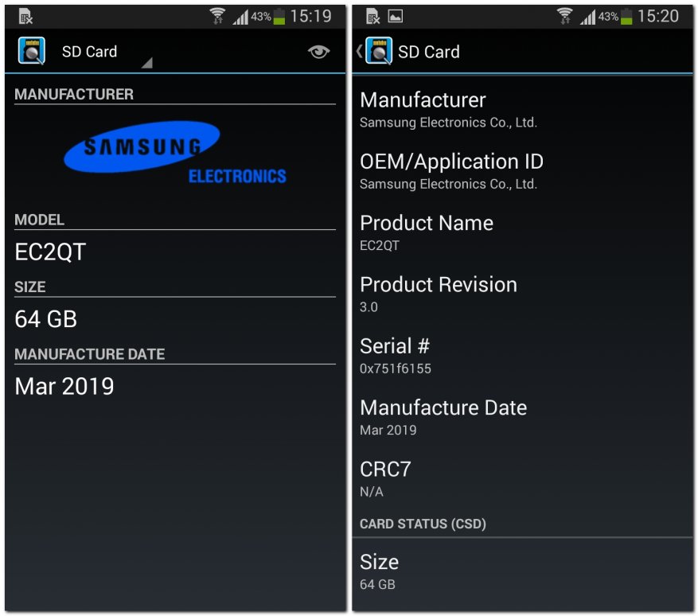Tap the back chevron beside right SD Card icon
The image size is (698, 616).
[359, 51]
